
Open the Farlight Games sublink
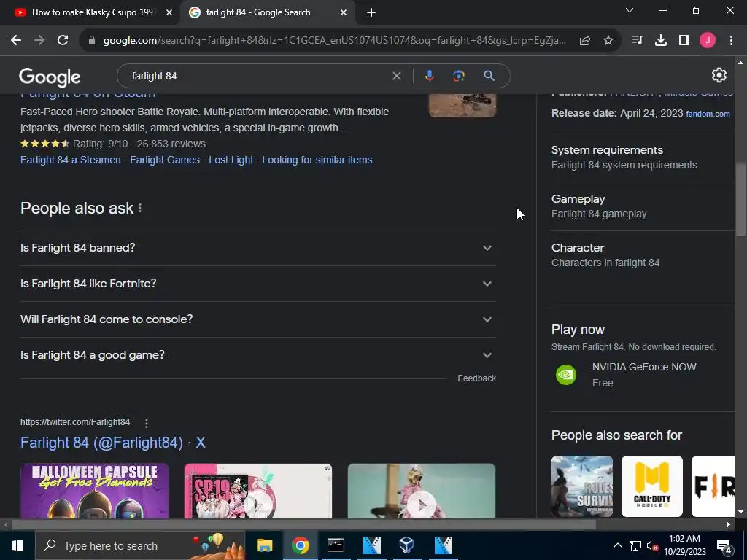165,160
